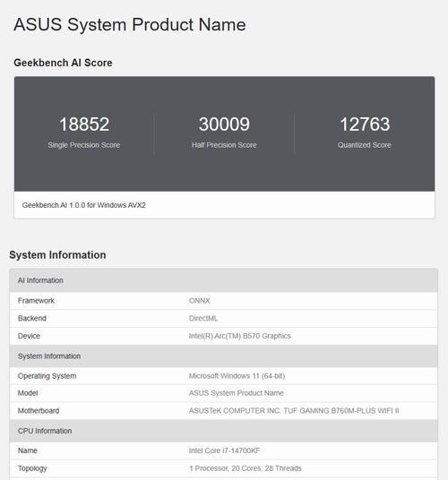Click the ASUS System Product Name heading
This screenshot has height=480, width=448.
point(130,24)
